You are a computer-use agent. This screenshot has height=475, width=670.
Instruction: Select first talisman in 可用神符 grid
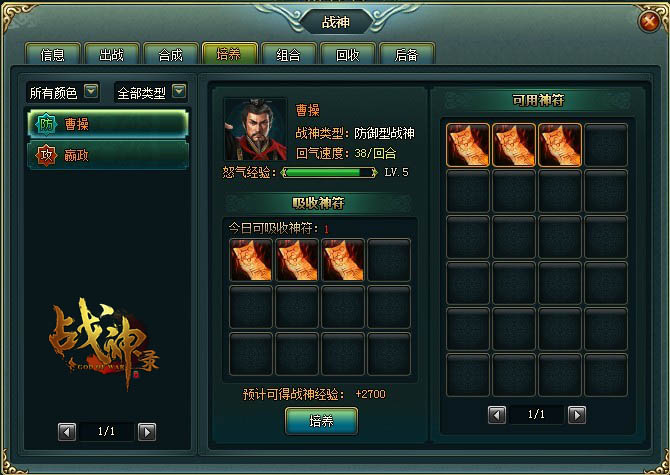click(467, 145)
